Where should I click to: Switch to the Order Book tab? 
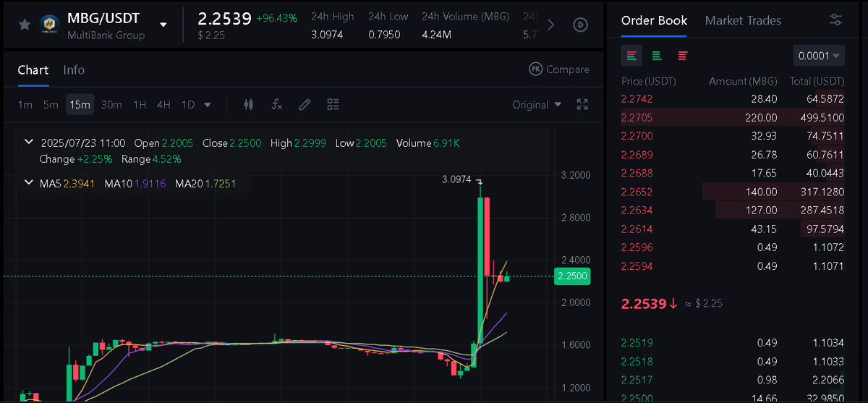(655, 20)
